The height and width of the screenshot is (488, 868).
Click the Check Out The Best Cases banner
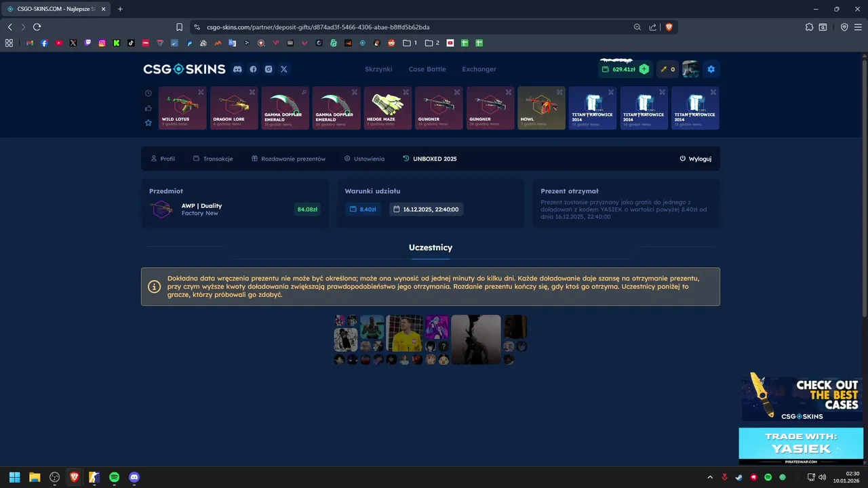[801, 396]
